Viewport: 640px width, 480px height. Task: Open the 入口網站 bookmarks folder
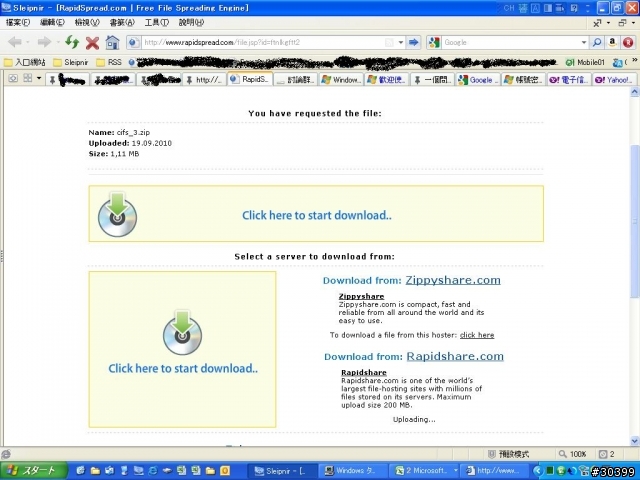tap(25, 62)
